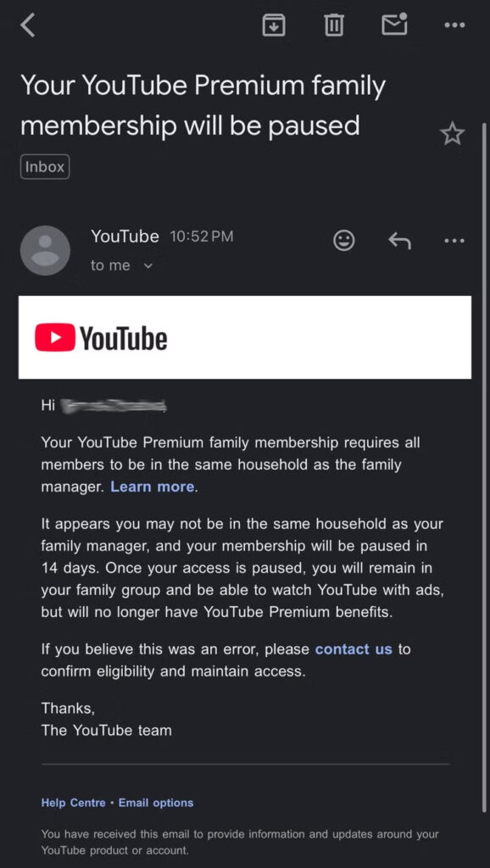Image resolution: width=490 pixels, height=868 pixels.
Task: Tap the Inbox label chip
Action: pos(44,166)
